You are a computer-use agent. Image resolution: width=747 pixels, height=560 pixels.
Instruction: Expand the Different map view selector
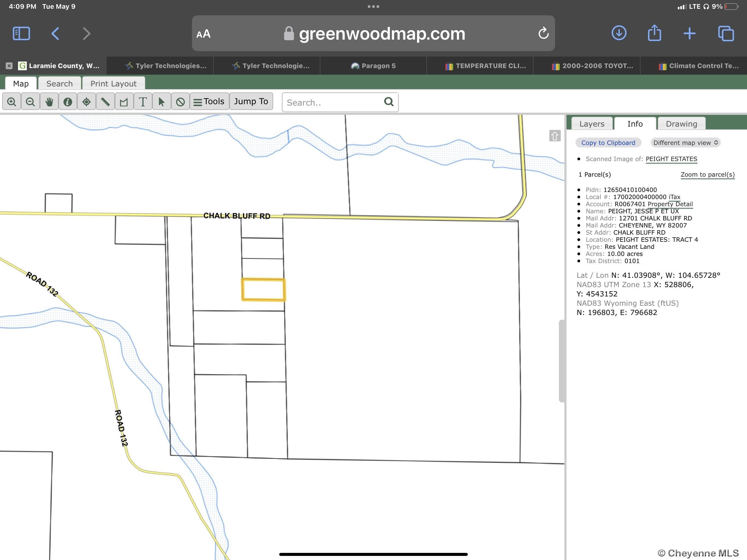click(x=685, y=143)
